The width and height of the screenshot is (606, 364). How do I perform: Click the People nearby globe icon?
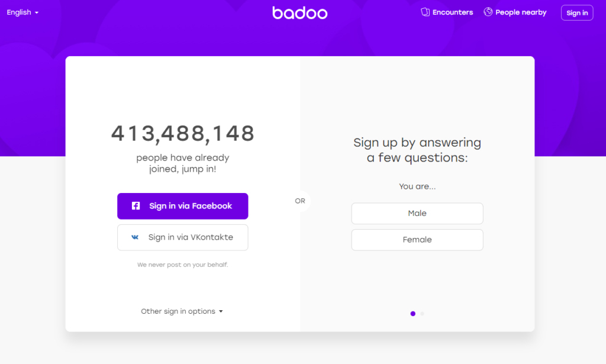pos(488,12)
